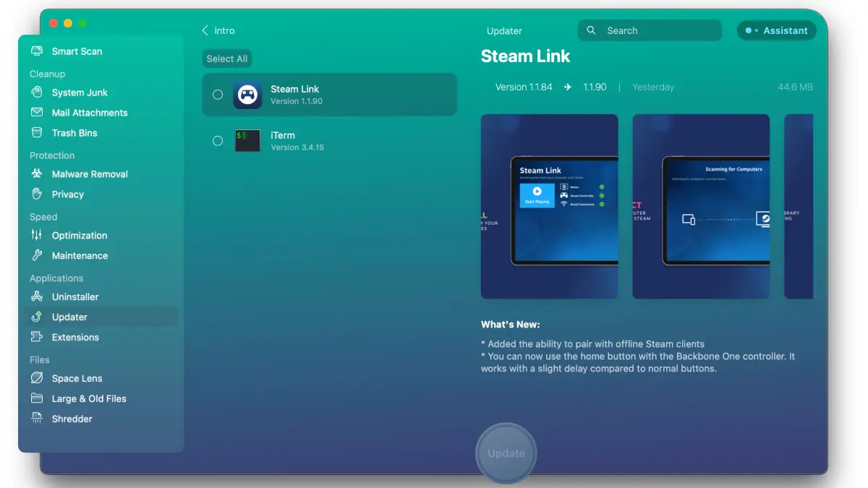
Task: Click the Shredder sidebar label
Action: (x=72, y=419)
